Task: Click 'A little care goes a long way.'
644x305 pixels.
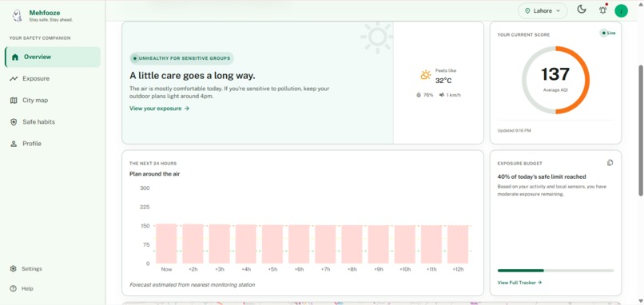Action: (193, 76)
